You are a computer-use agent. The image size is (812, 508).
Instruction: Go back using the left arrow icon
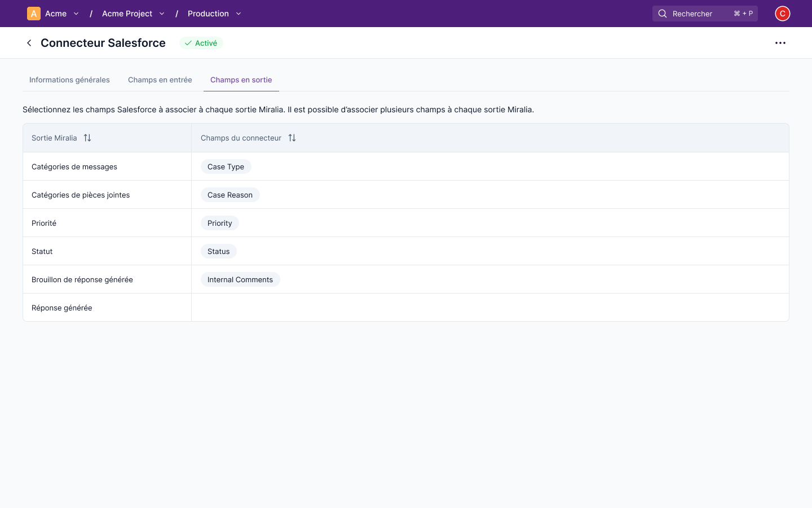(29, 43)
